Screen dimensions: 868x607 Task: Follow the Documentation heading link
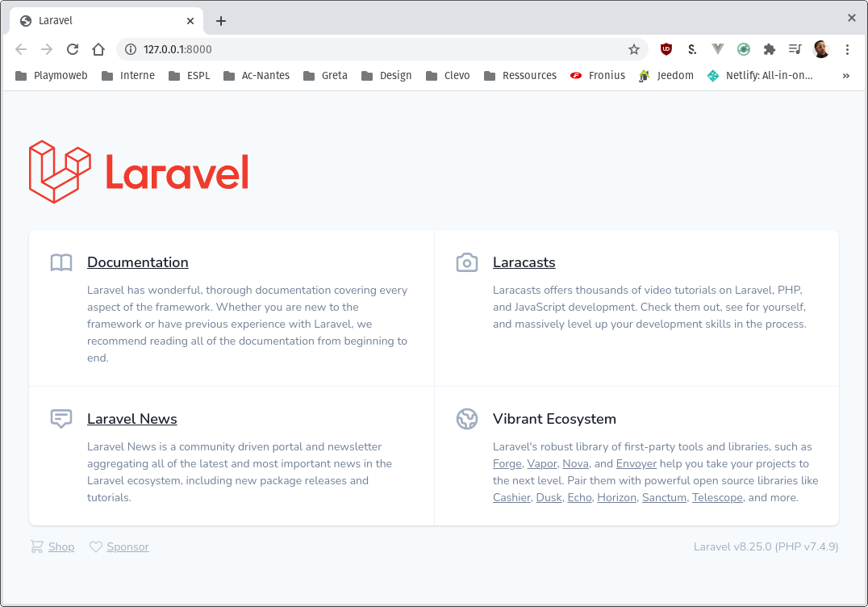tap(137, 262)
